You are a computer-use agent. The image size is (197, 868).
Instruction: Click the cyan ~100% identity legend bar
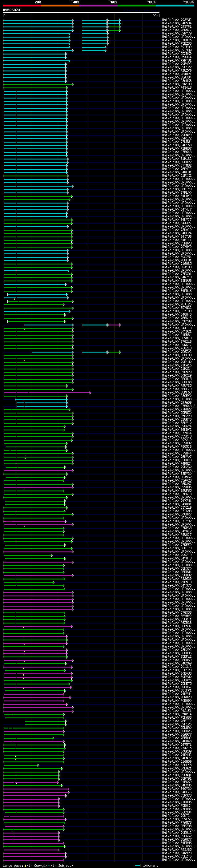point(175,6)
